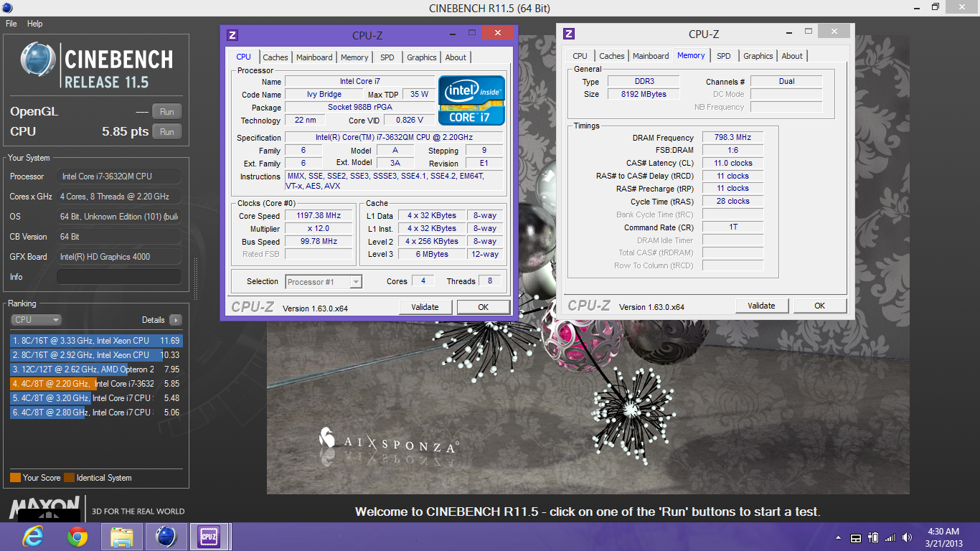Select rank 4 Core i7-3632 entry
The height and width of the screenshot is (551, 980).
click(x=97, y=384)
